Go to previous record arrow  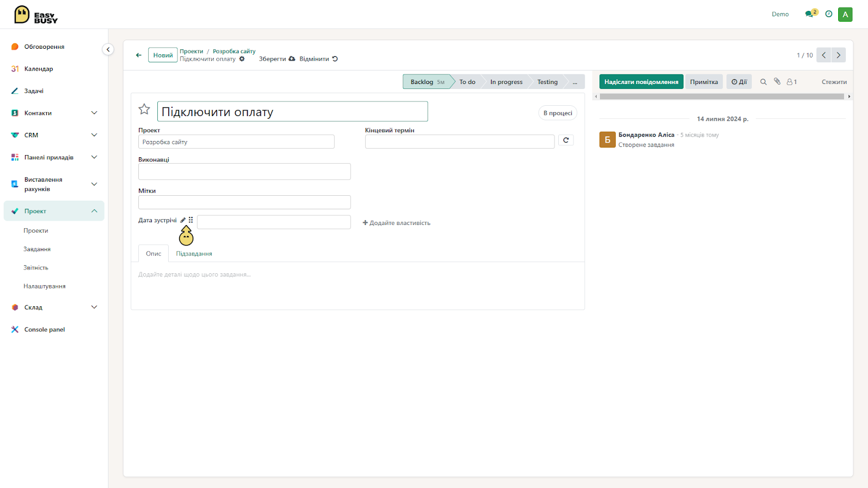click(x=824, y=55)
